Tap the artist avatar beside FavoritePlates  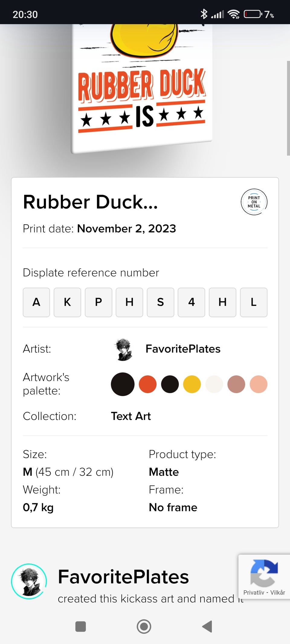pos(124,349)
